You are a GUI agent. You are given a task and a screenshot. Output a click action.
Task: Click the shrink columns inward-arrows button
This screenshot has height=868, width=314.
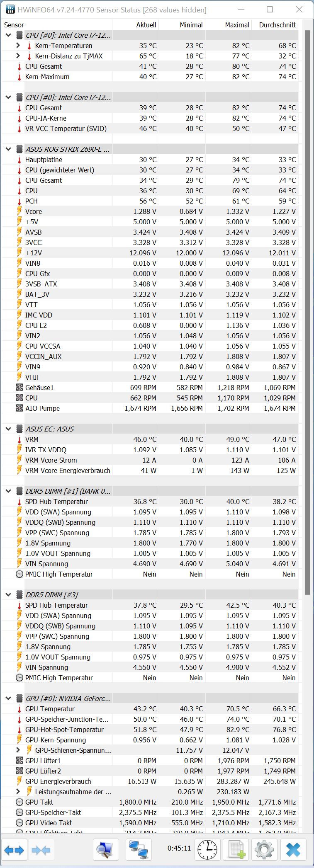point(41,850)
